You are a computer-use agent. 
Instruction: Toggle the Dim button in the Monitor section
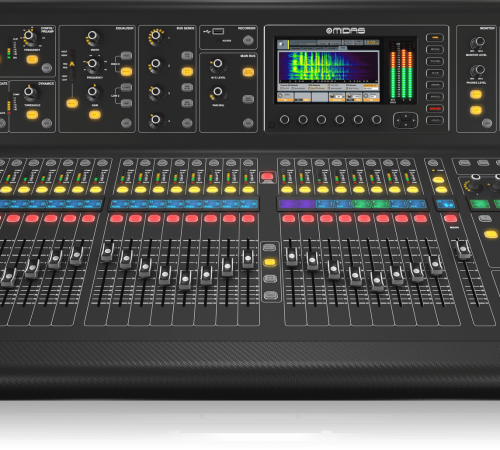click(x=476, y=110)
